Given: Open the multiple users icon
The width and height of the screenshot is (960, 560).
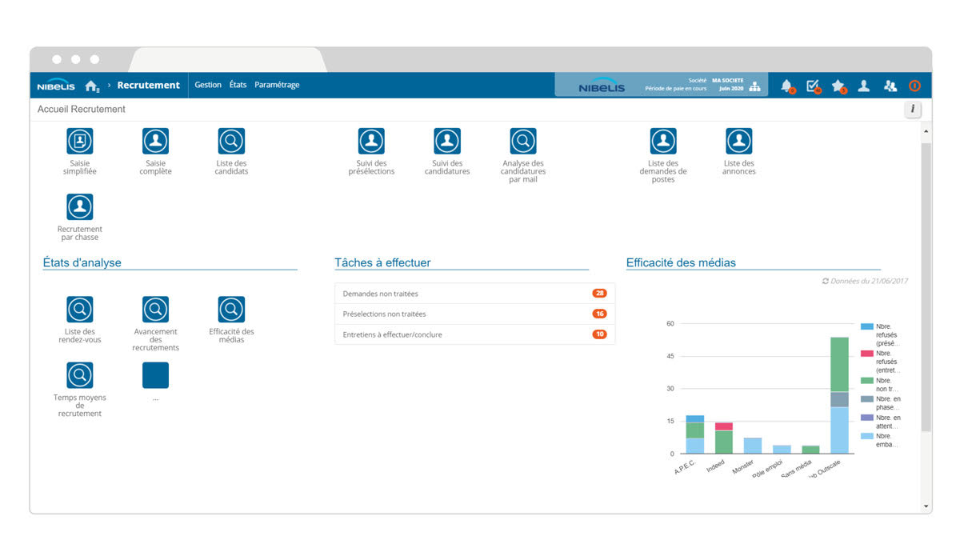Looking at the screenshot, I should click(x=890, y=86).
